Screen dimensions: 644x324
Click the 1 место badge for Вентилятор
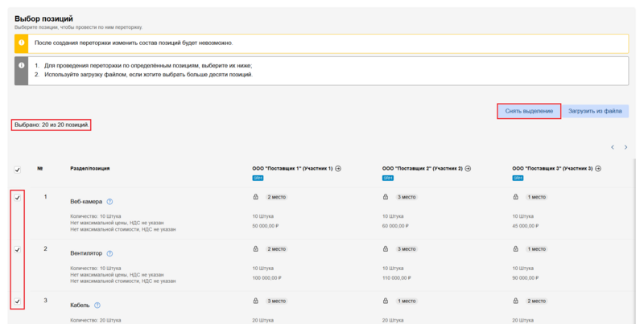click(536, 249)
